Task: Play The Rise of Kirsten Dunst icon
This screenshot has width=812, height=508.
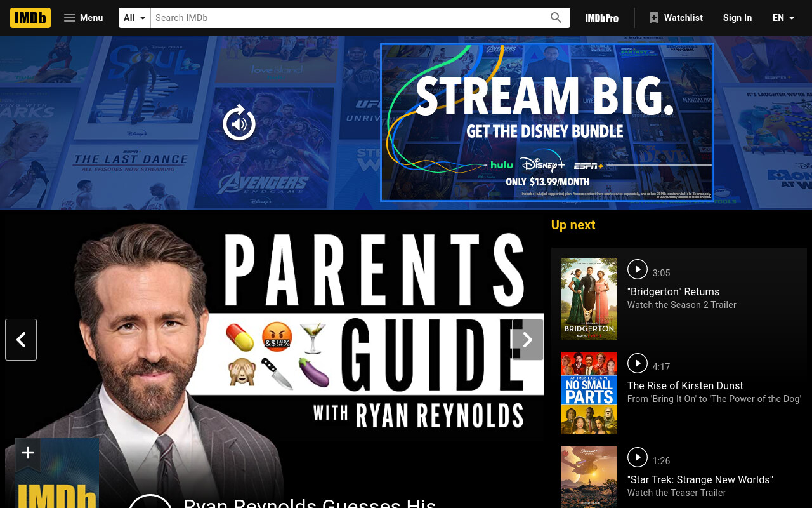Action: pos(638,363)
